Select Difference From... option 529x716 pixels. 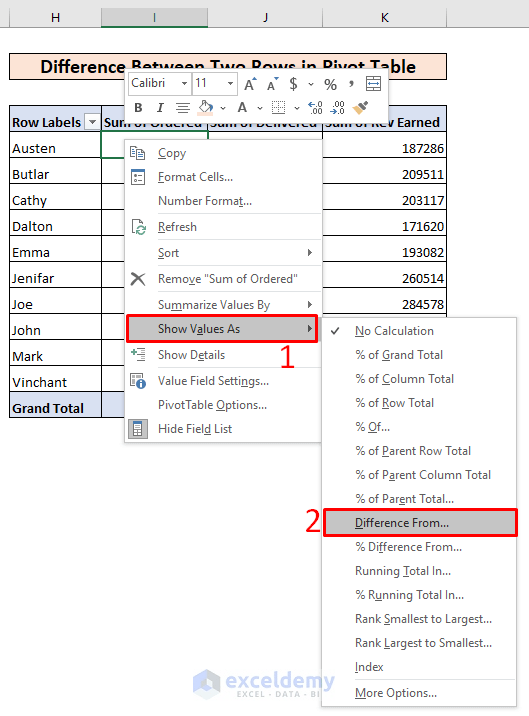(420, 523)
